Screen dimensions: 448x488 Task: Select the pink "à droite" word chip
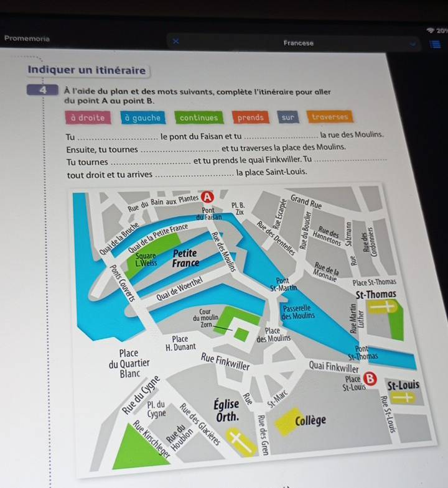(x=88, y=117)
